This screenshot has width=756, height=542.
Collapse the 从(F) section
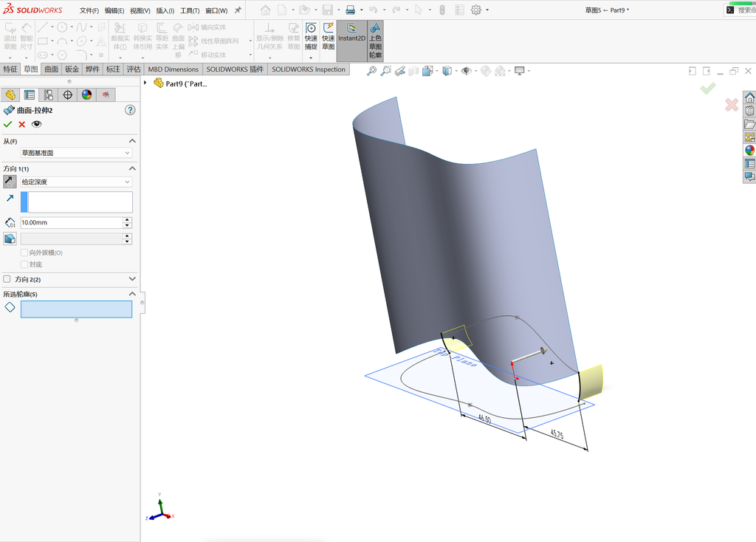132,141
